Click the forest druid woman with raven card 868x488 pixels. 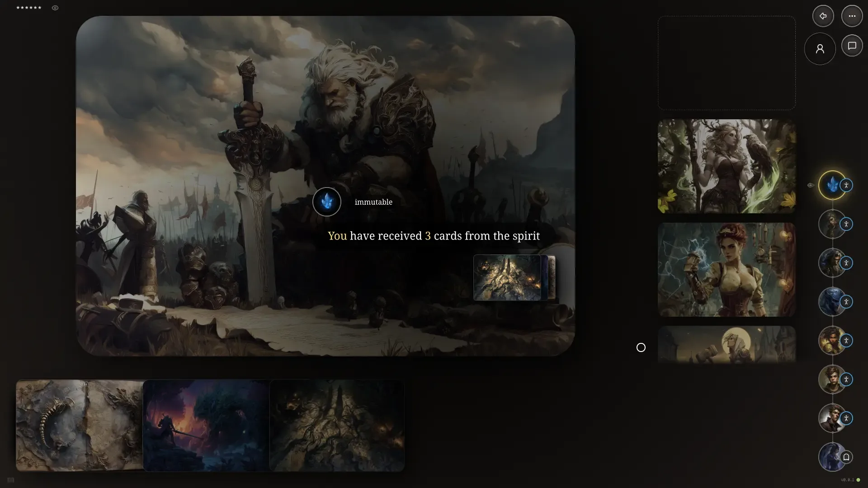pyautogui.click(x=726, y=166)
